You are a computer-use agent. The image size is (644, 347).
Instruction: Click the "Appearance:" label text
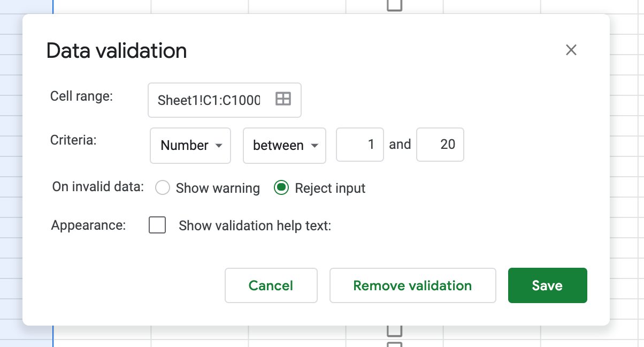[x=88, y=225]
